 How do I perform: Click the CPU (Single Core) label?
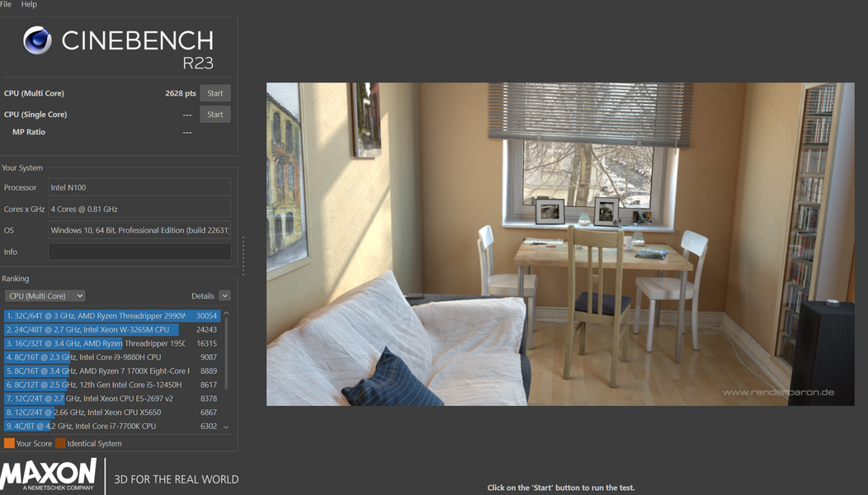[x=35, y=114]
